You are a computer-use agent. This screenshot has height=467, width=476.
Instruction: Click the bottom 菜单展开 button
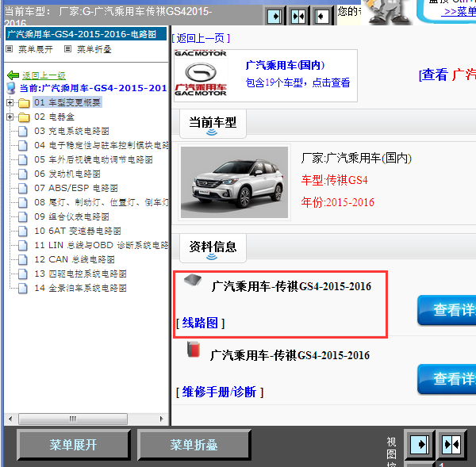[74, 445]
